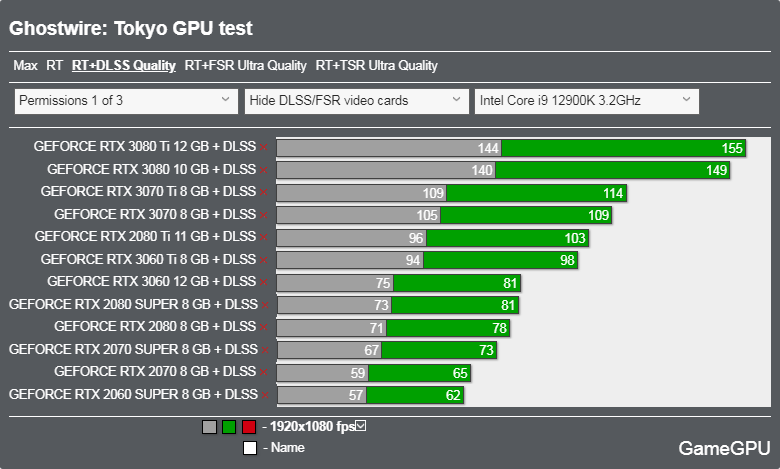Screen dimensions: 780x469
Task: Click the GEFORCE RTX 2080 8 GB + DLSS label
Action: [155, 326]
